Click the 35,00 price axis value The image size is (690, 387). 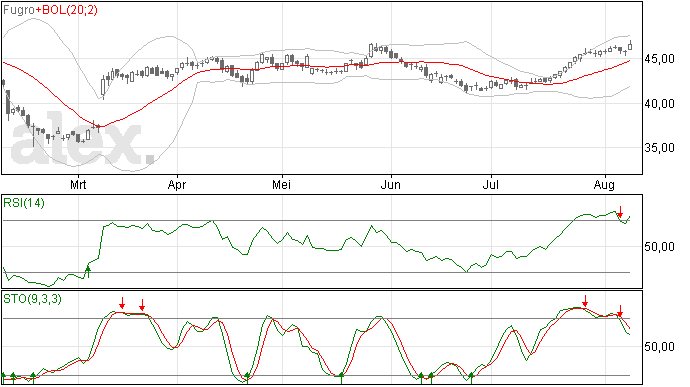(x=660, y=148)
